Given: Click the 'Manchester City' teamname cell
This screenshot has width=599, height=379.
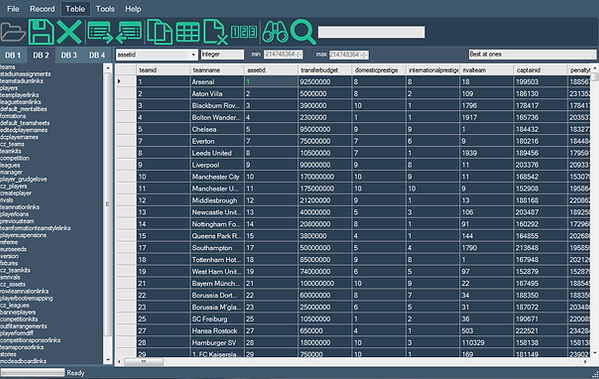Looking at the screenshot, I should click(217, 177).
